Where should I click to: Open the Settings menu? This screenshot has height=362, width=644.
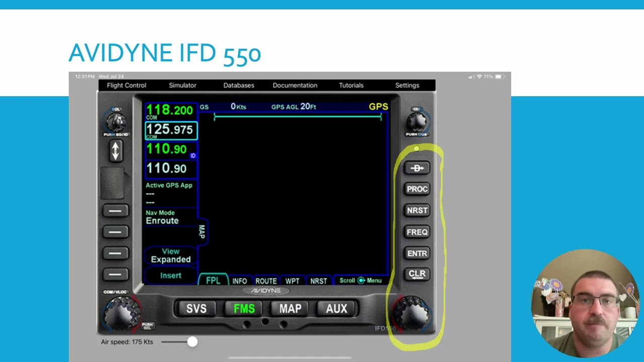[407, 85]
